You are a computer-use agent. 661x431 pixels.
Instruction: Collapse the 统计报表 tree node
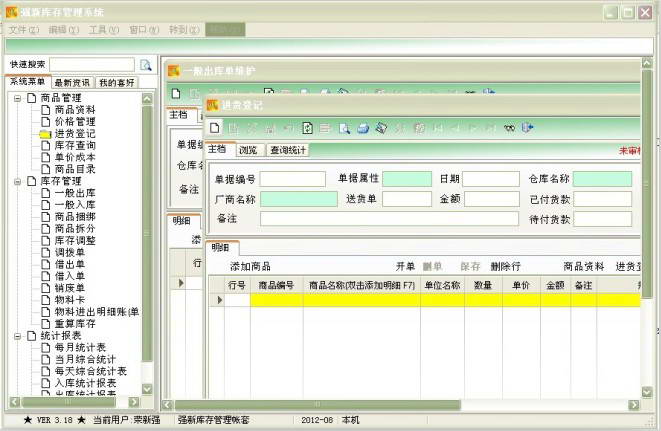[18, 336]
